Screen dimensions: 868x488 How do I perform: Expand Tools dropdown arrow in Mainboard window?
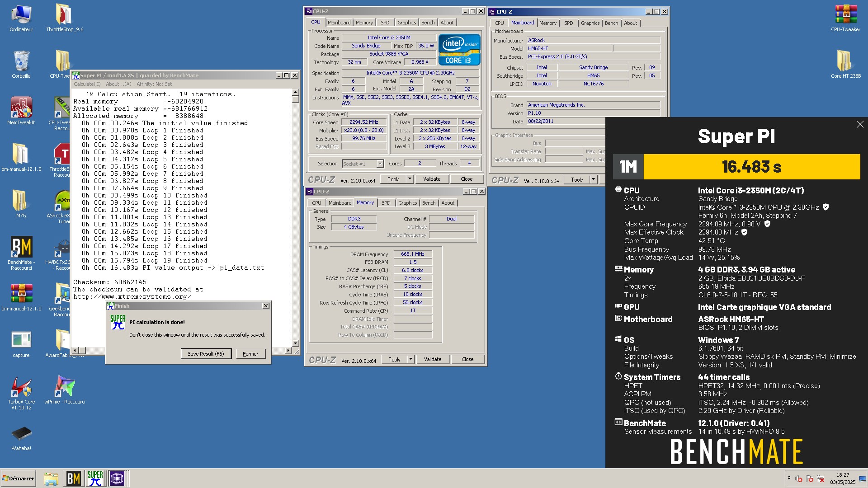pos(593,179)
